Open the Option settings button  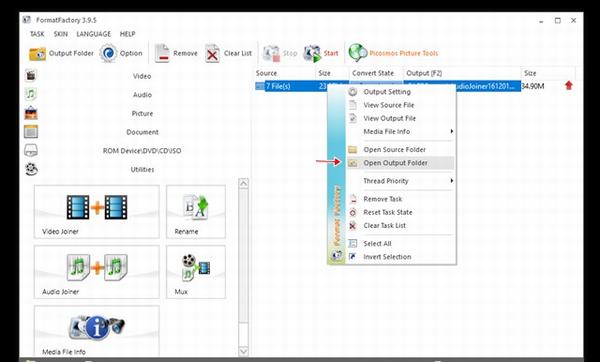pyautogui.click(x=121, y=54)
